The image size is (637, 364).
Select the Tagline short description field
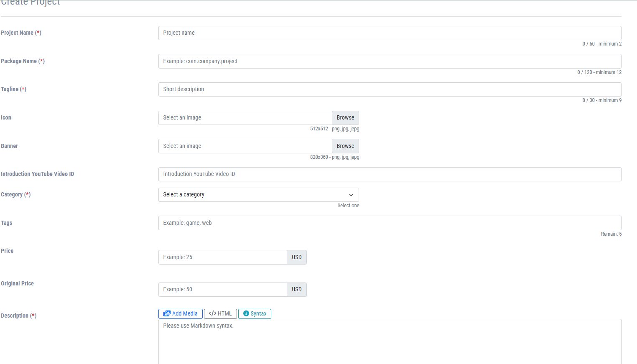coord(390,89)
